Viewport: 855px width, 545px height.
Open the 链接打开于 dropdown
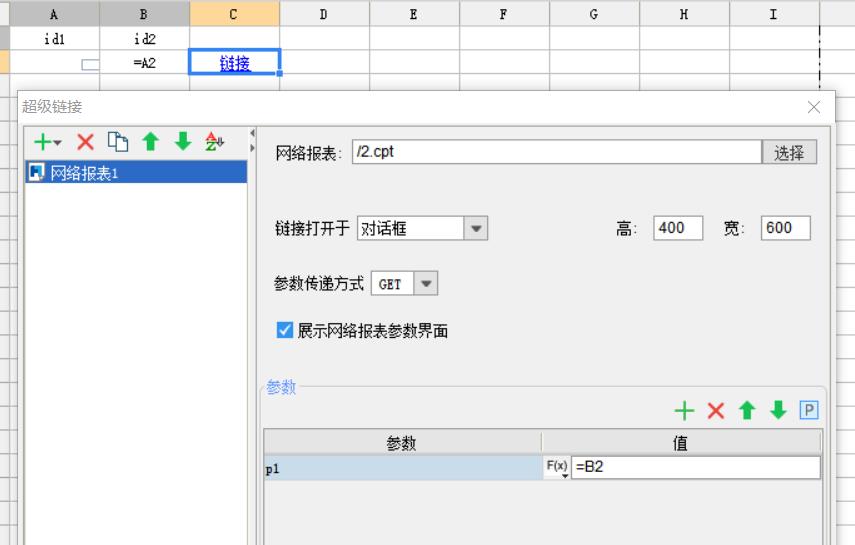[x=475, y=228]
